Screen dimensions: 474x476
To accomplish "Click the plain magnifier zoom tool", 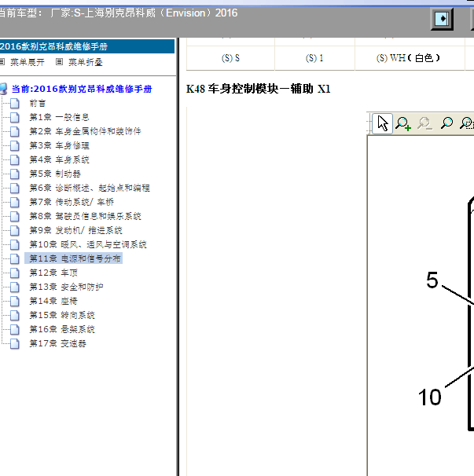I will (x=446, y=123).
